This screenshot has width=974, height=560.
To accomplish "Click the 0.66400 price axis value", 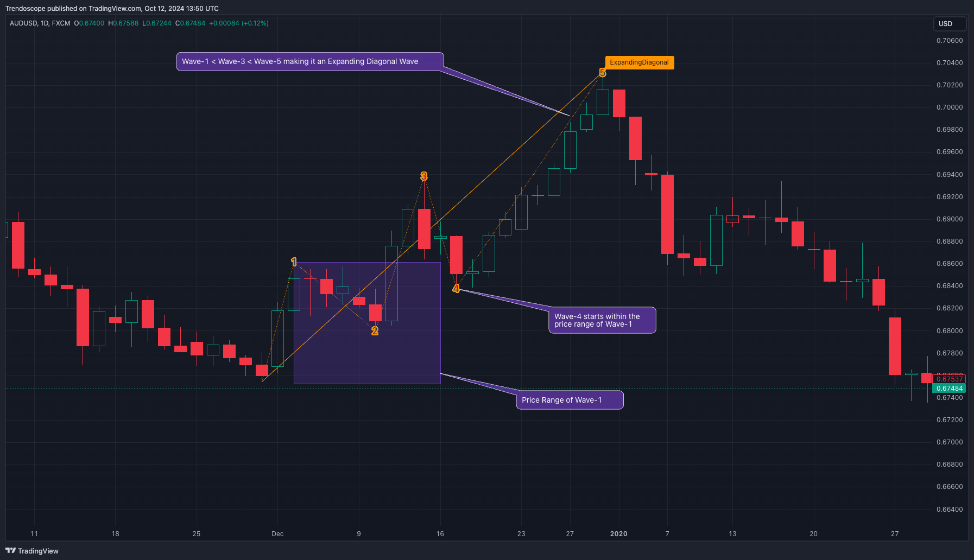I will pos(950,510).
